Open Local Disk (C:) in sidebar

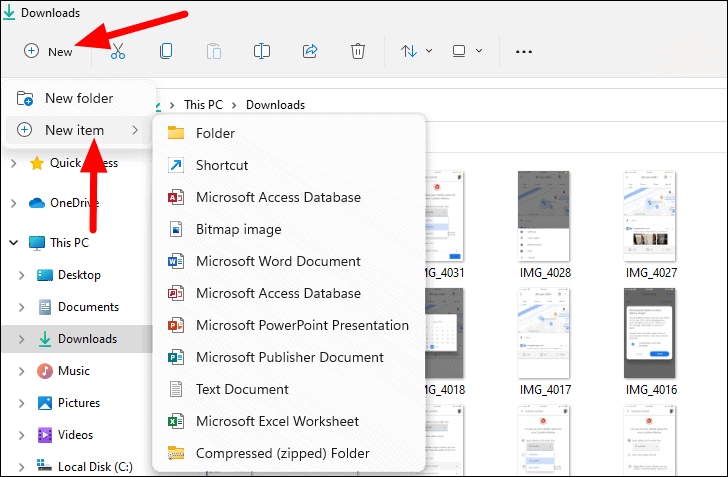coord(84,466)
